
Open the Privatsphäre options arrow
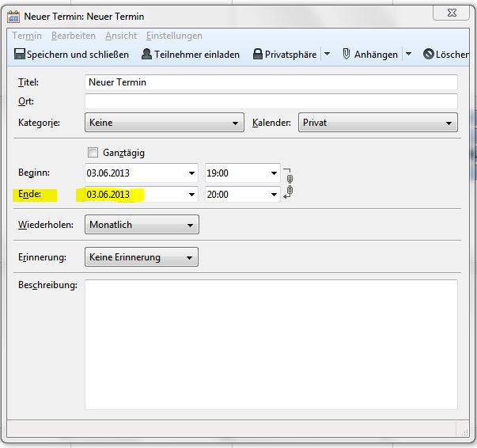(327, 54)
